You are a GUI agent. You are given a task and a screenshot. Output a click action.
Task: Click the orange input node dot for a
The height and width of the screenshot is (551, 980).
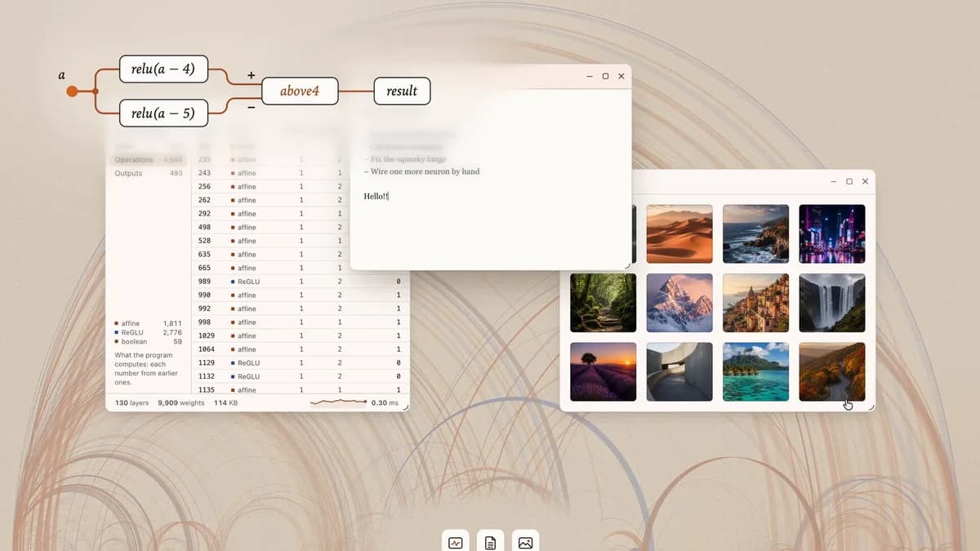[x=72, y=91]
